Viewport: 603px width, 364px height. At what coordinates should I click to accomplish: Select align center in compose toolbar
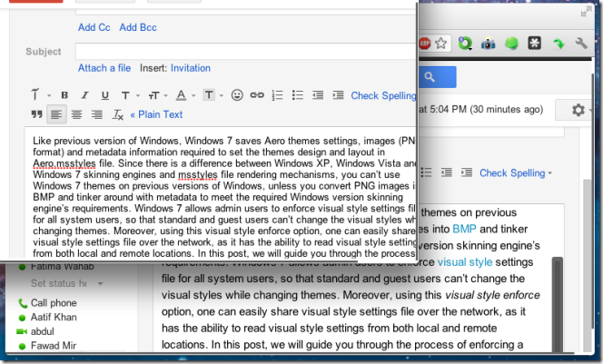pyautogui.click(x=76, y=114)
